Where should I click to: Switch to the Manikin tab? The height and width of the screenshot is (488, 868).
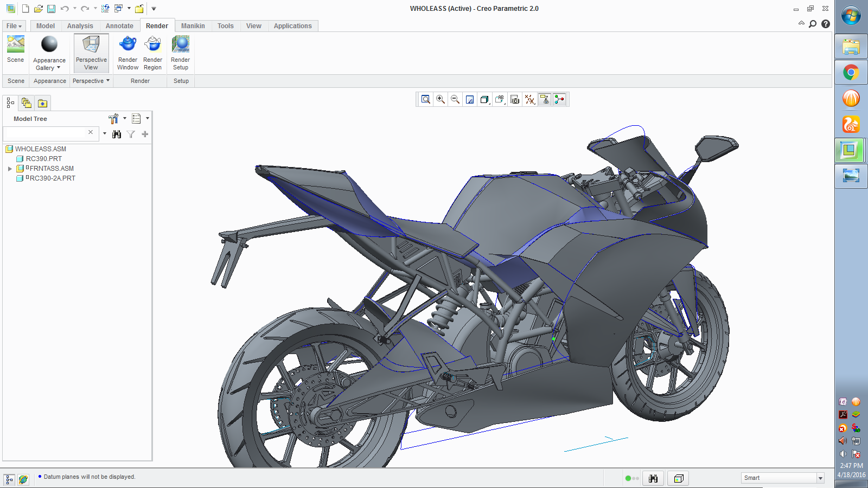point(193,26)
